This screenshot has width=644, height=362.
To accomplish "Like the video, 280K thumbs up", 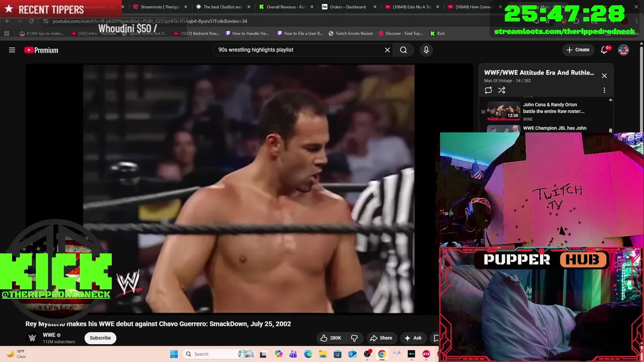I will point(331,338).
